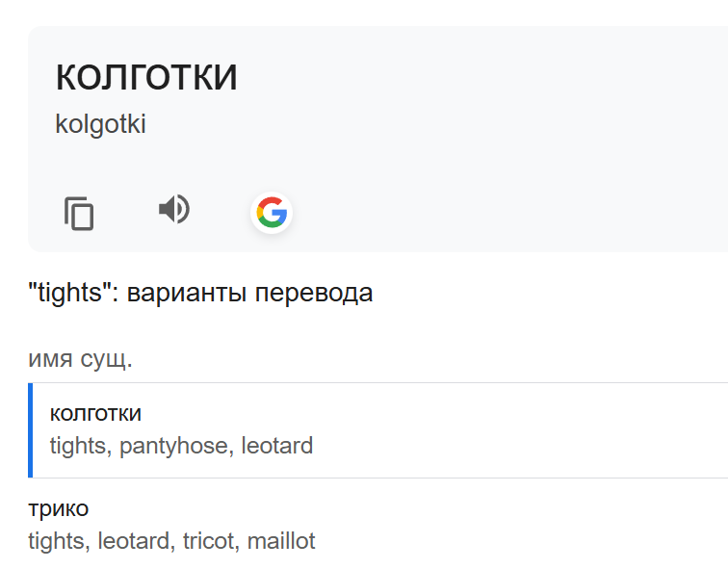The width and height of the screenshot is (728, 569).
Task: Click "leotard" under the трико entry
Action: pos(140,541)
